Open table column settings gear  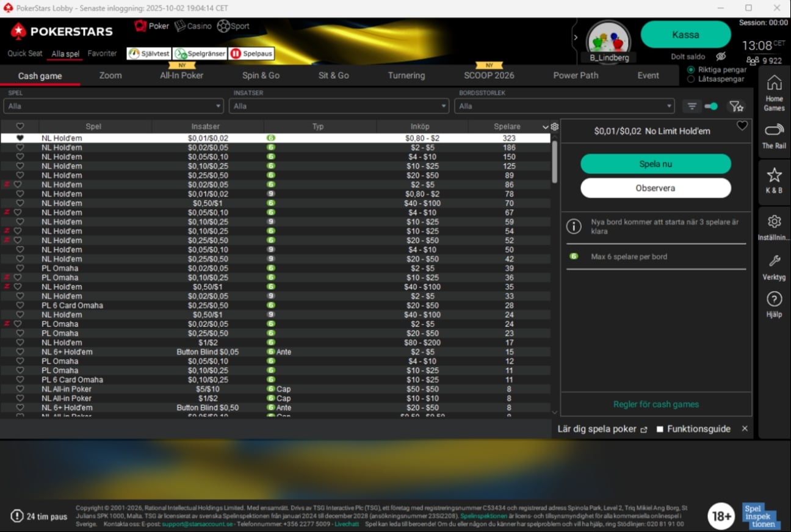[554, 126]
